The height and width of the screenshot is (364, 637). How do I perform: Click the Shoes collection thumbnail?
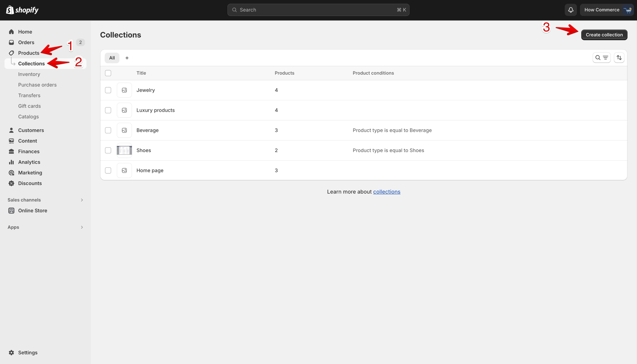coord(124,150)
